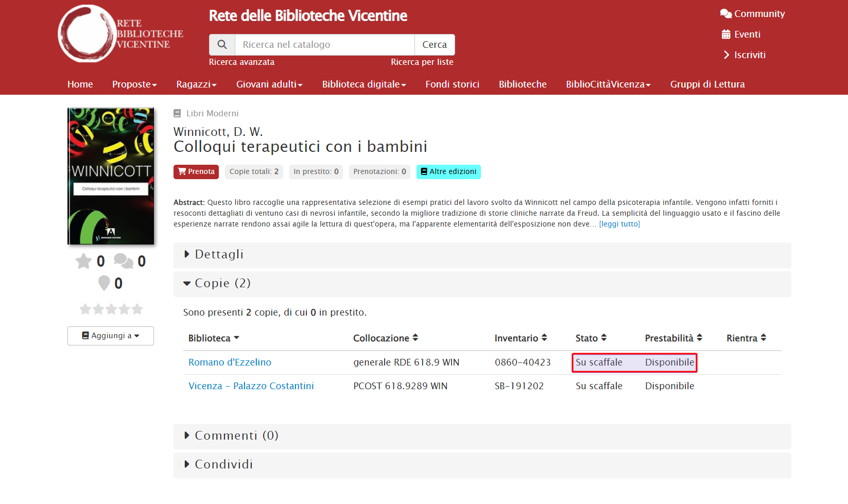Screen dimensions: 848x504
Task: Click the speech bubbles comments icon
Action: click(123, 261)
